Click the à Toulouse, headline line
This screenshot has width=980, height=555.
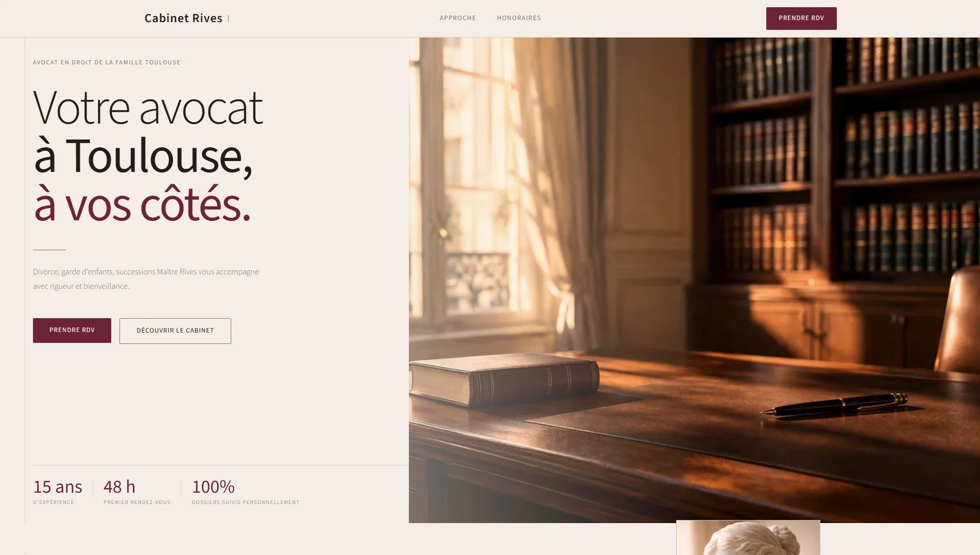143,156
